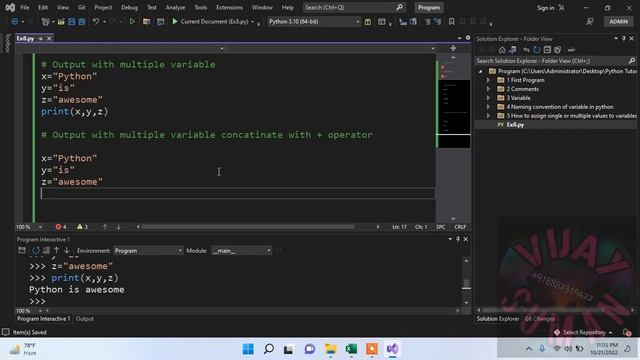The width and height of the screenshot is (640, 360).
Task: Click the Save All icon in toolbar
Action: (x=82, y=22)
